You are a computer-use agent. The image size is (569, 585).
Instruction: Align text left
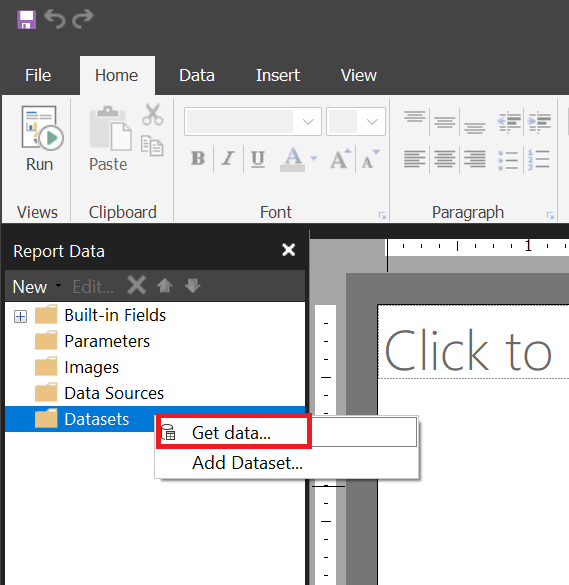coord(415,159)
